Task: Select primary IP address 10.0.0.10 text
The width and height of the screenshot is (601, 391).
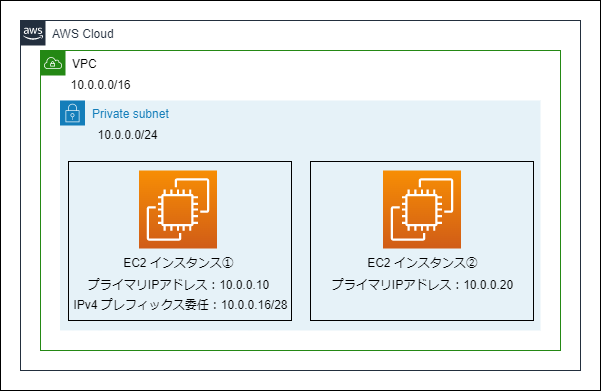Action: (x=178, y=285)
